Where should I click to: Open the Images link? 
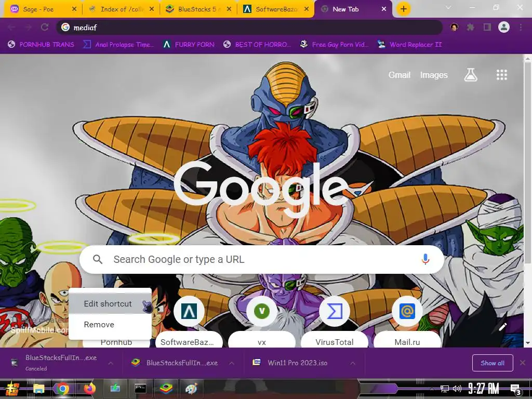coord(434,75)
